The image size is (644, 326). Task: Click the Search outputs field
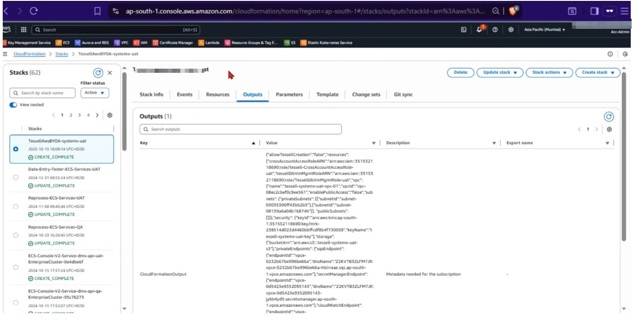coord(241,130)
